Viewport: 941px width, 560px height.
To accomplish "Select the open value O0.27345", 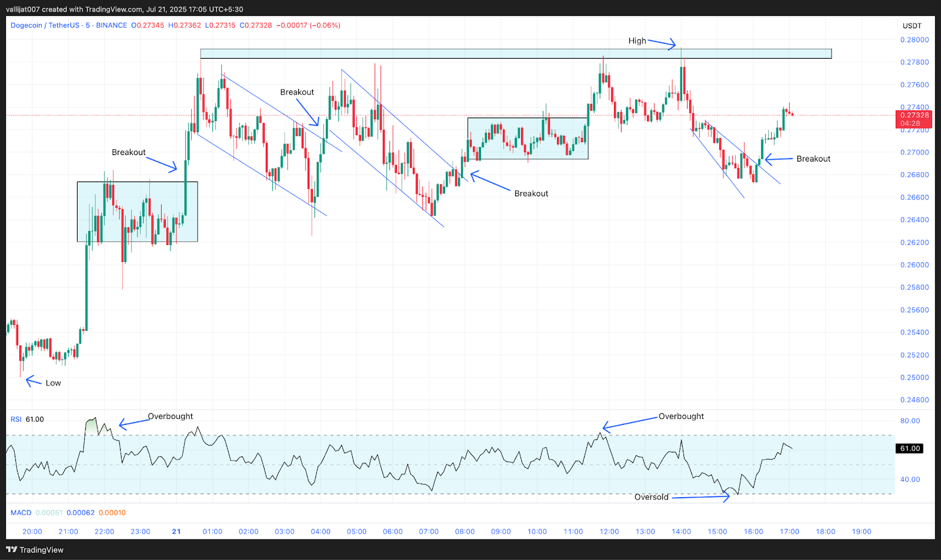I will [x=148, y=25].
